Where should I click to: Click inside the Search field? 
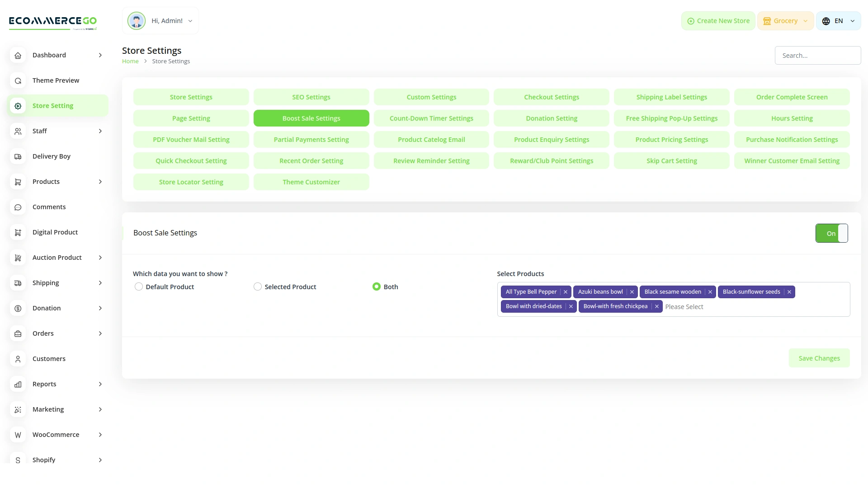818,55
